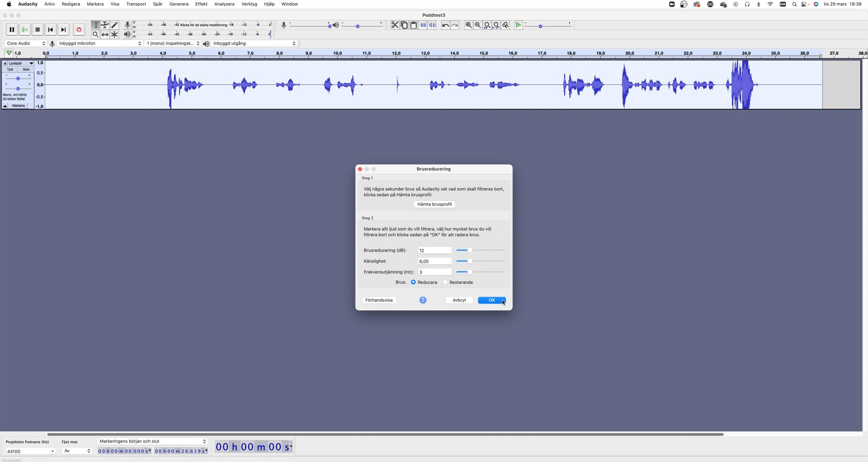Screen dimensions: 868x462
Task: Open the Inbyggd mikrofon device dropdown
Action: point(100,44)
